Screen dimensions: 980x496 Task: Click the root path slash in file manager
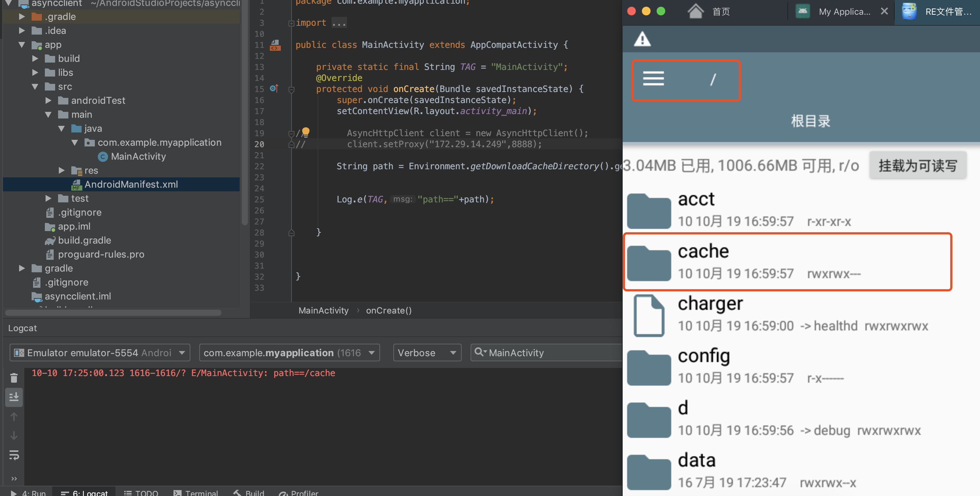click(713, 79)
